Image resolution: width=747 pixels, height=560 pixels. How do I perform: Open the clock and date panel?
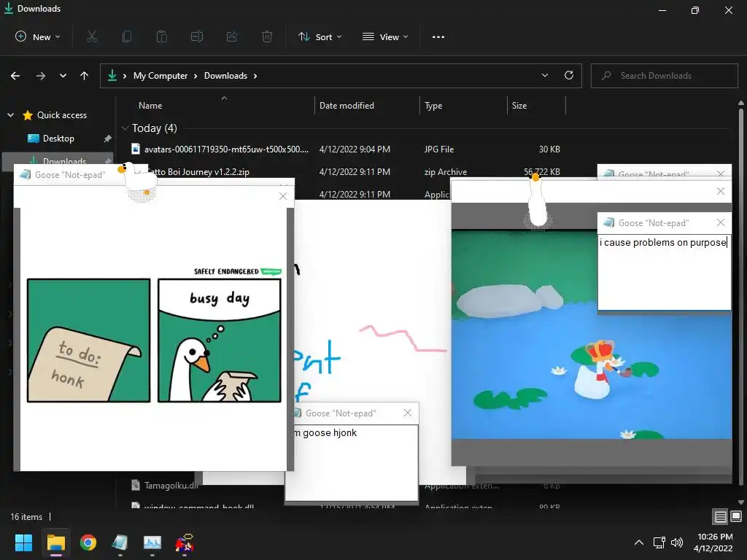[x=713, y=542]
